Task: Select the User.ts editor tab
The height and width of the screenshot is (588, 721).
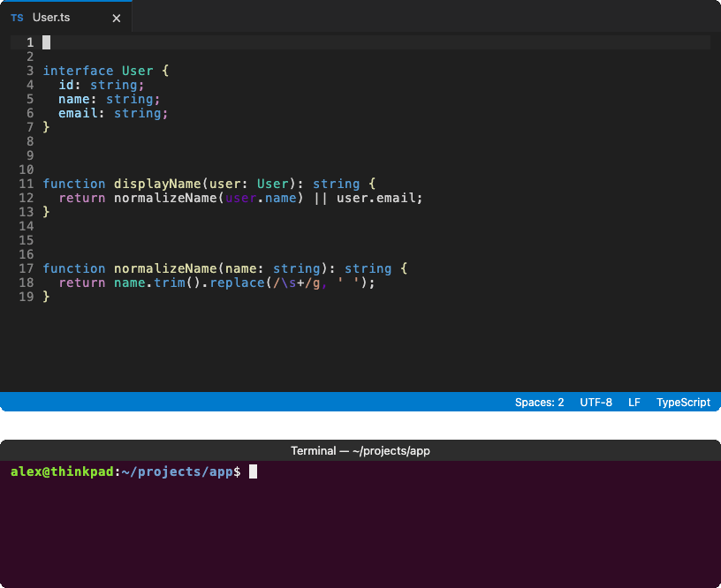Action: (x=65, y=18)
